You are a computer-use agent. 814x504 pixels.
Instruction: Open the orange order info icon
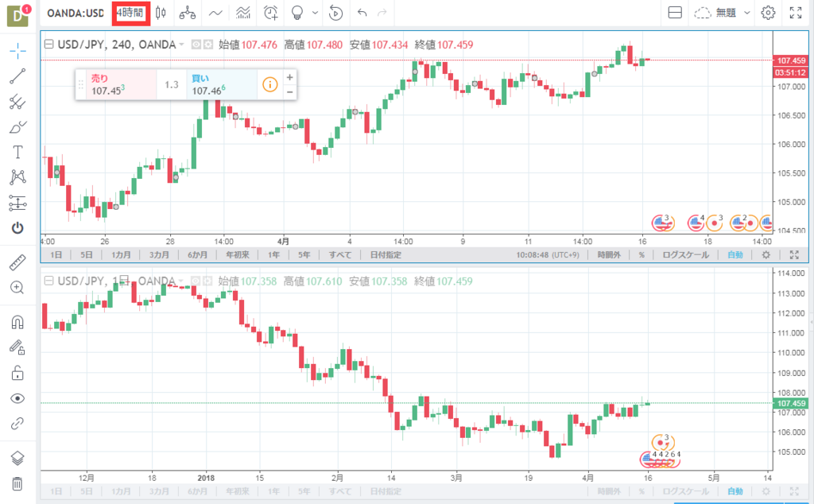click(270, 84)
